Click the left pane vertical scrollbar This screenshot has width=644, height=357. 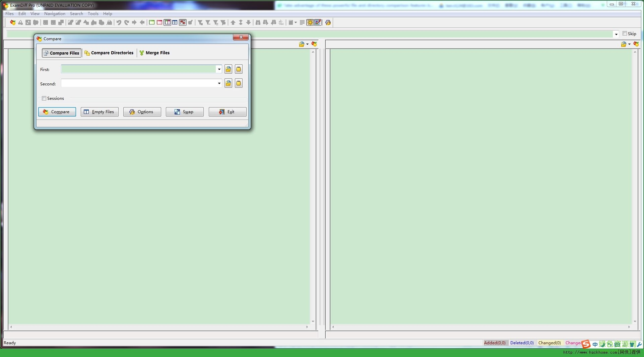point(313,187)
